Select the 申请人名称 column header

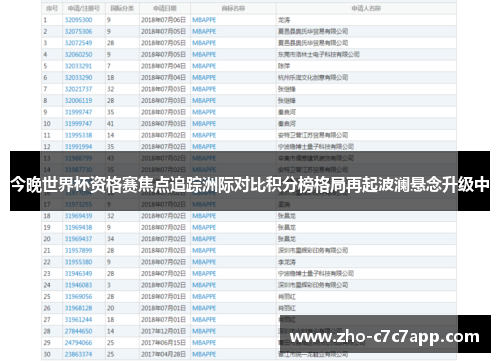pos(366,8)
